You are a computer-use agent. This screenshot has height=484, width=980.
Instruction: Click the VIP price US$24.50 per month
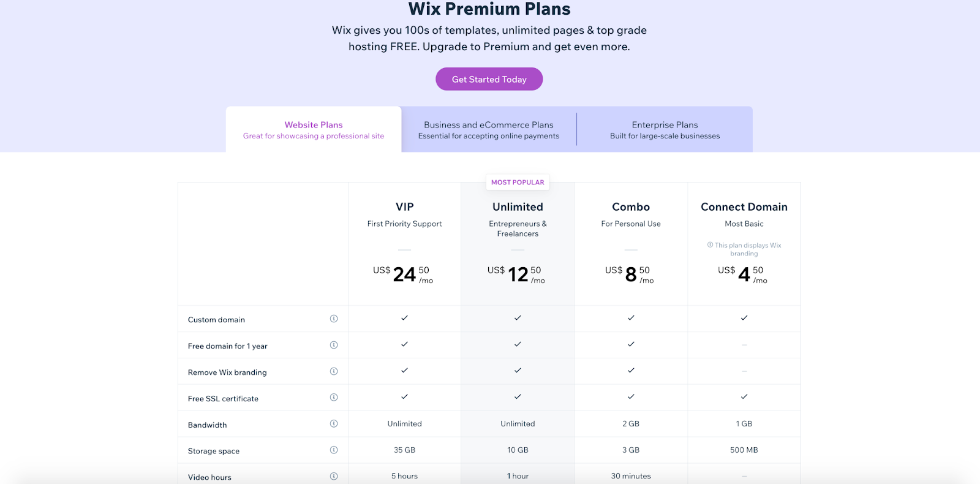point(404,274)
